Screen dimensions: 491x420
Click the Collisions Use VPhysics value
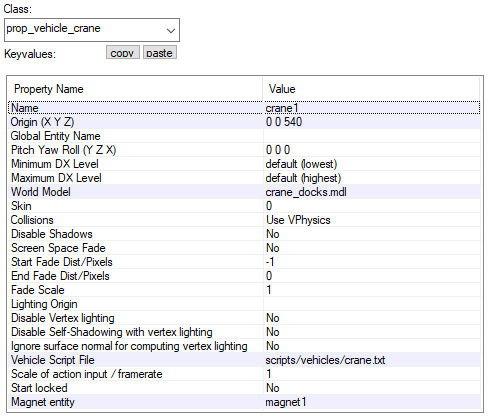point(298,220)
